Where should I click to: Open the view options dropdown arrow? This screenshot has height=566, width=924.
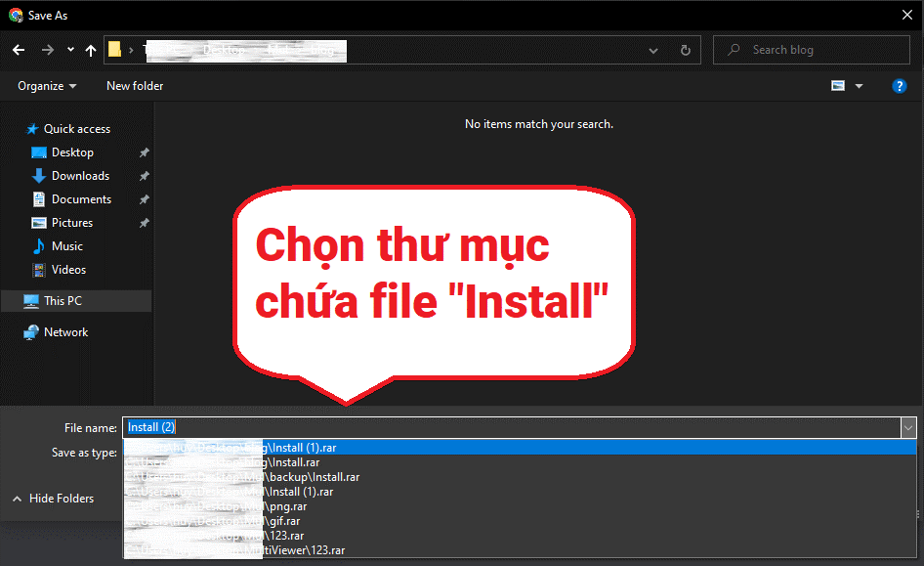860,86
